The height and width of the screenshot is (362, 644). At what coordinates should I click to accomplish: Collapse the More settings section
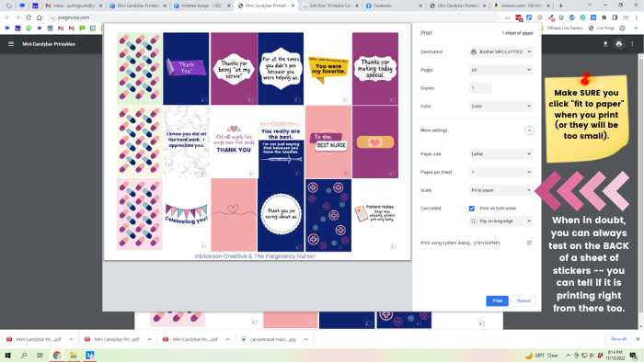tap(529, 130)
